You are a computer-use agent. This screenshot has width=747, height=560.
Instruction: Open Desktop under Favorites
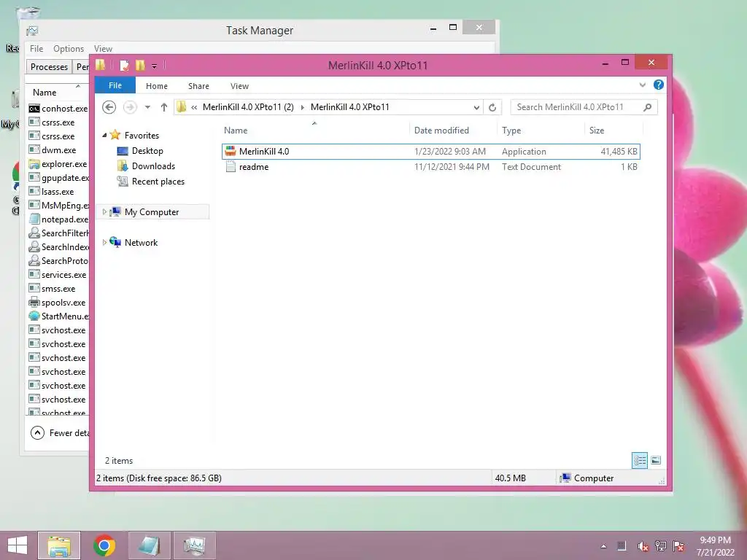[x=147, y=151]
